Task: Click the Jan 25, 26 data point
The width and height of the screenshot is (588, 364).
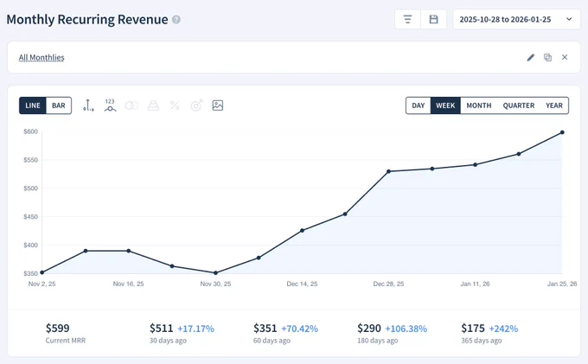Action: pyautogui.click(x=562, y=132)
